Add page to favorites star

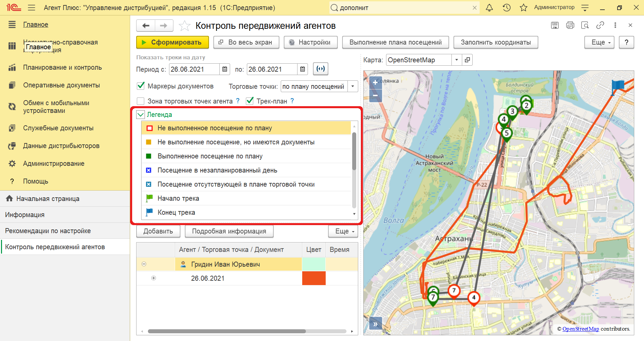[184, 26]
